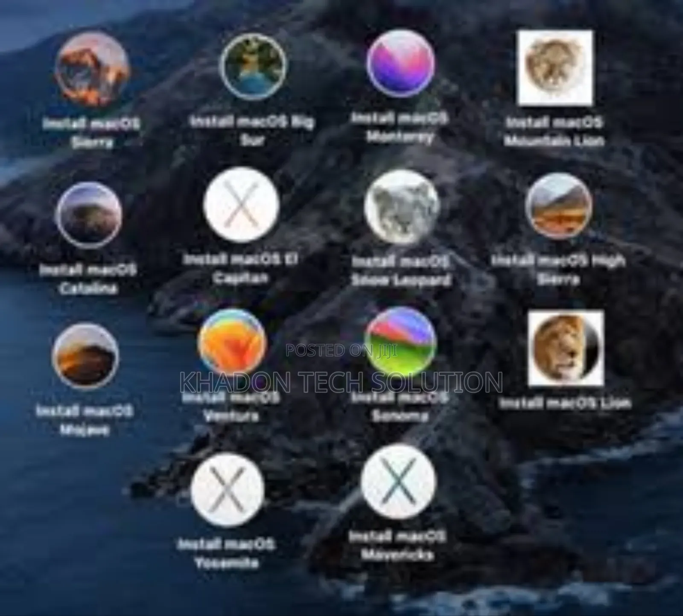
Task: Select the "Install macOS El Capitan" label
Action: [x=241, y=269]
